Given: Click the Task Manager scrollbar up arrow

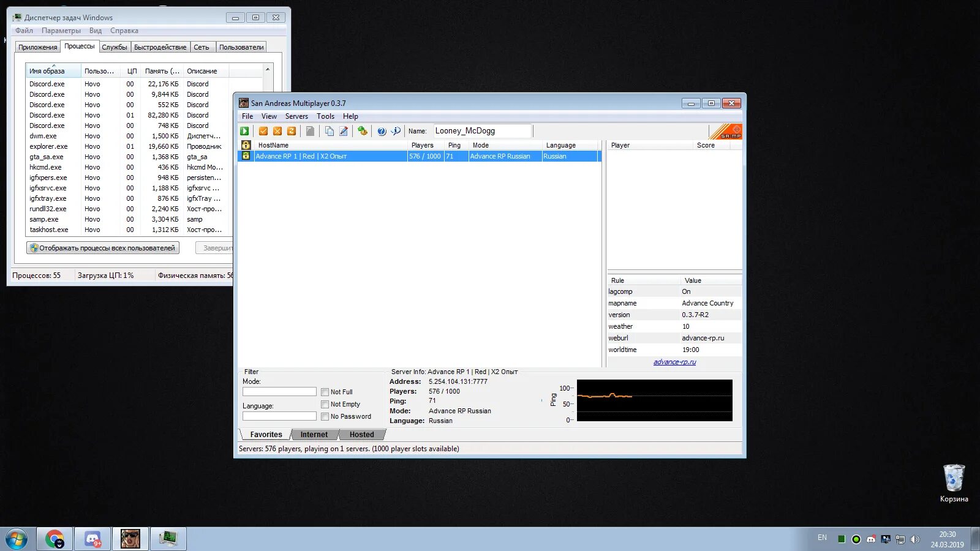Looking at the screenshot, I should coord(268,69).
